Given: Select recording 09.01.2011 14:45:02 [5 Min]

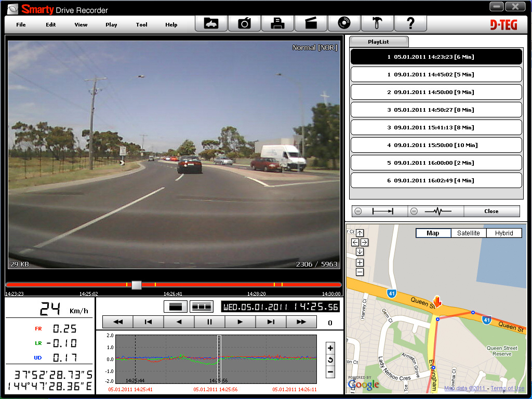Looking at the screenshot, I should [436, 74].
